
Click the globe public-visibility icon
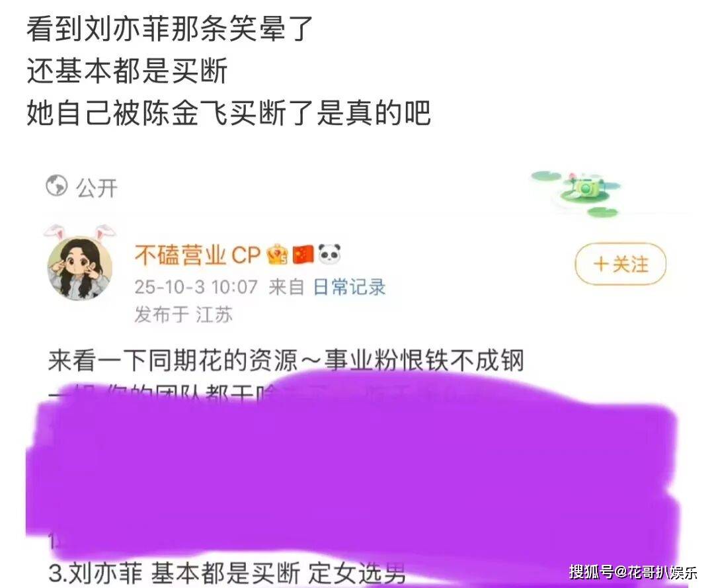[x=57, y=186]
